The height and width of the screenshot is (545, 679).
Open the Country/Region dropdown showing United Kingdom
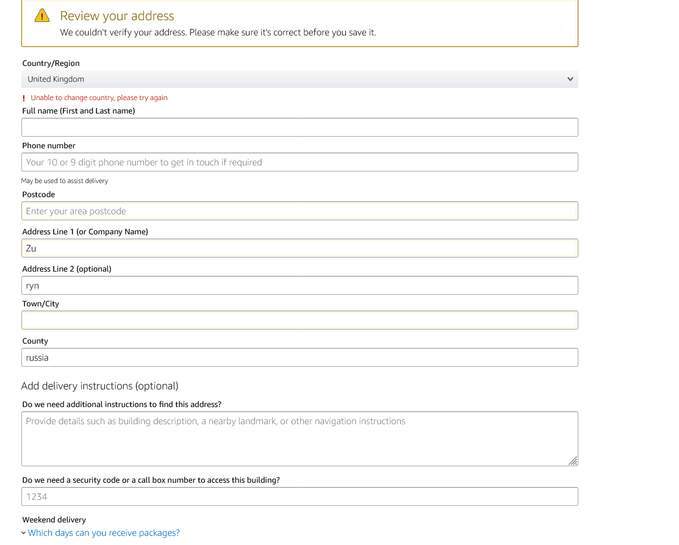pos(299,79)
